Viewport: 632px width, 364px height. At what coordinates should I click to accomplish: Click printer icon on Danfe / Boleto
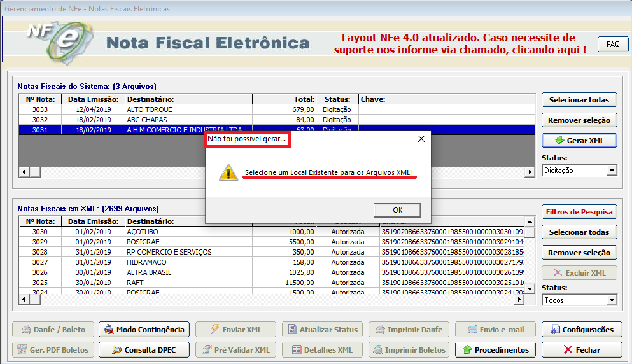pos(26,330)
